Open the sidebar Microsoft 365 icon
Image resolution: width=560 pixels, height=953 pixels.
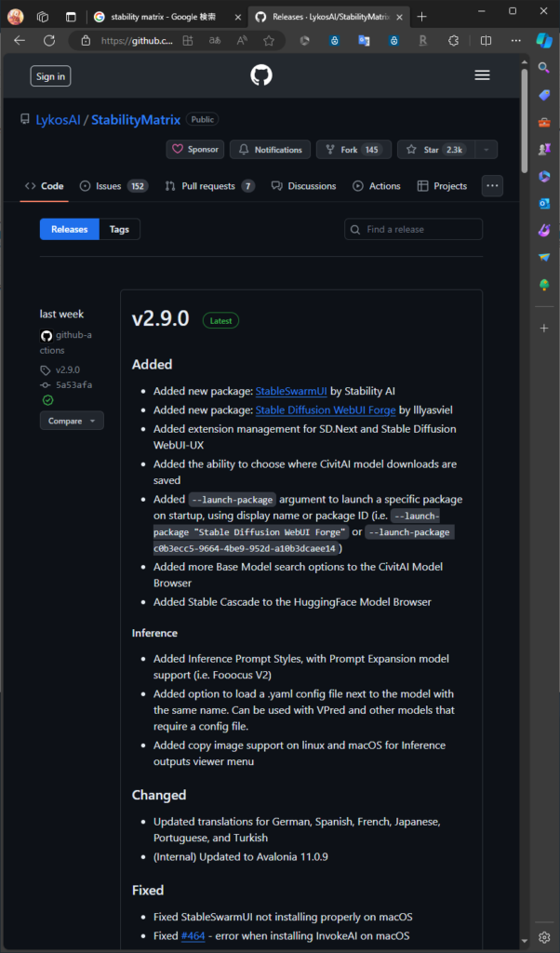[x=544, y=176]
